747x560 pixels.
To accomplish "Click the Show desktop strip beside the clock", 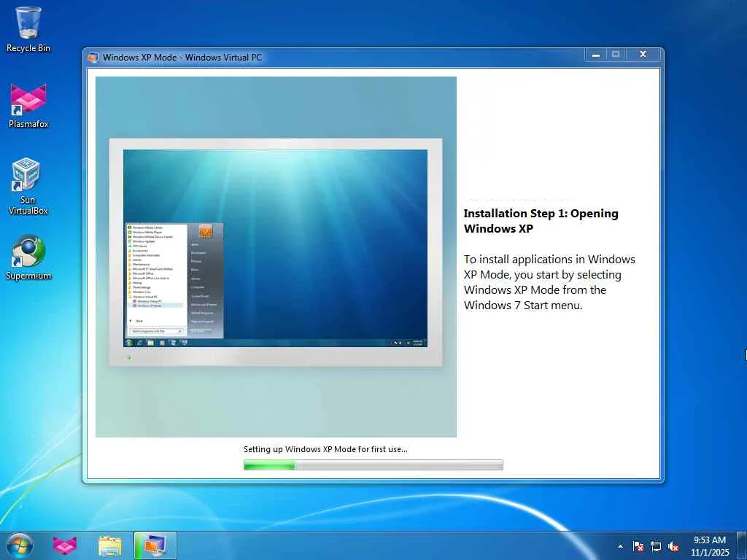I will pos(742,545).
